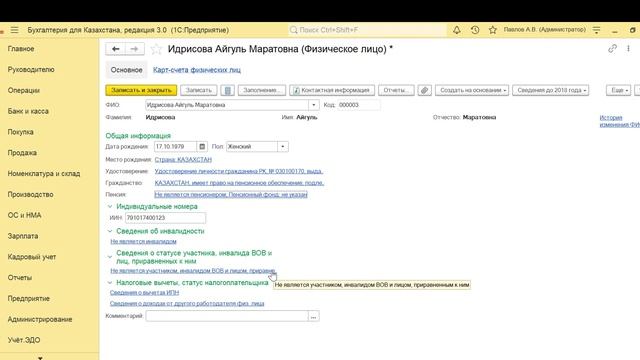Open calendar picker for birth date
640x360 pixels.
coord(202,147)
